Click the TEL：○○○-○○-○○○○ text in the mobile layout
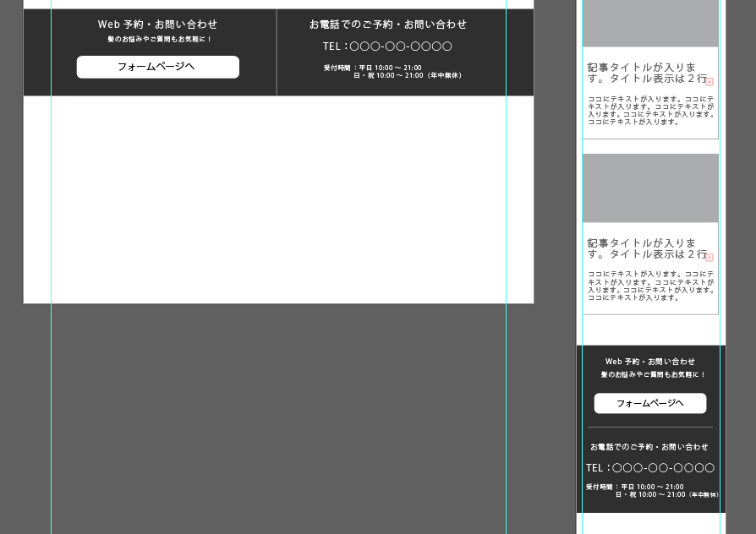This screenshot has width=756, height=534. [650, 468]
